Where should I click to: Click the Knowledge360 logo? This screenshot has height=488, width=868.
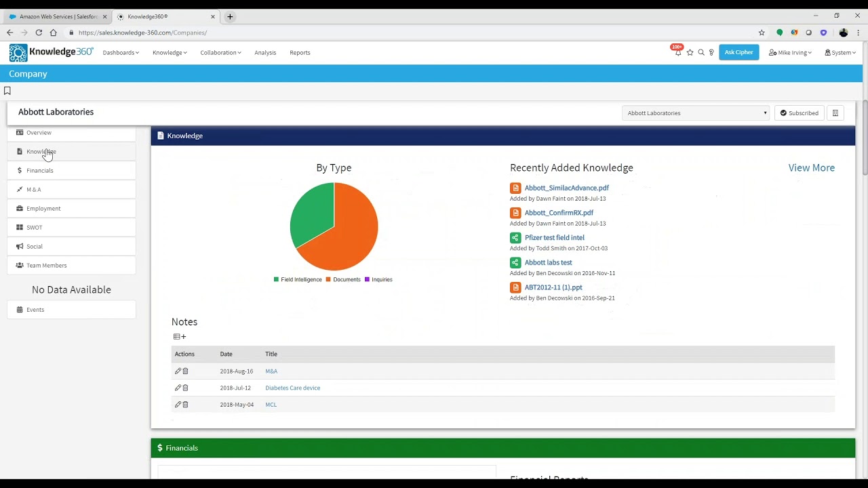52,53
